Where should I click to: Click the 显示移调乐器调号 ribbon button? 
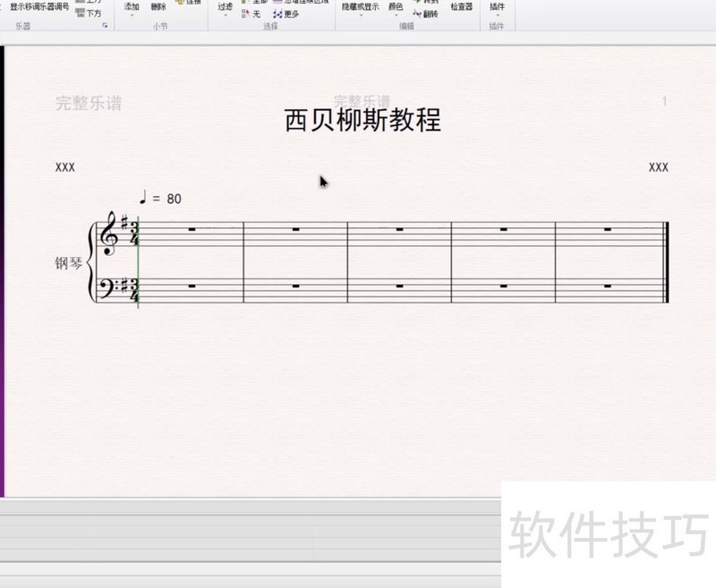tap(39, 7)
